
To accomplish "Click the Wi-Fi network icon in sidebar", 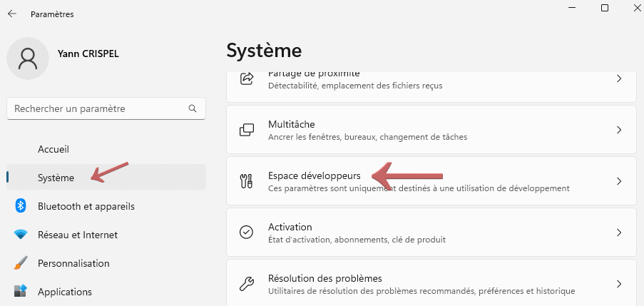I will point(21,235).
